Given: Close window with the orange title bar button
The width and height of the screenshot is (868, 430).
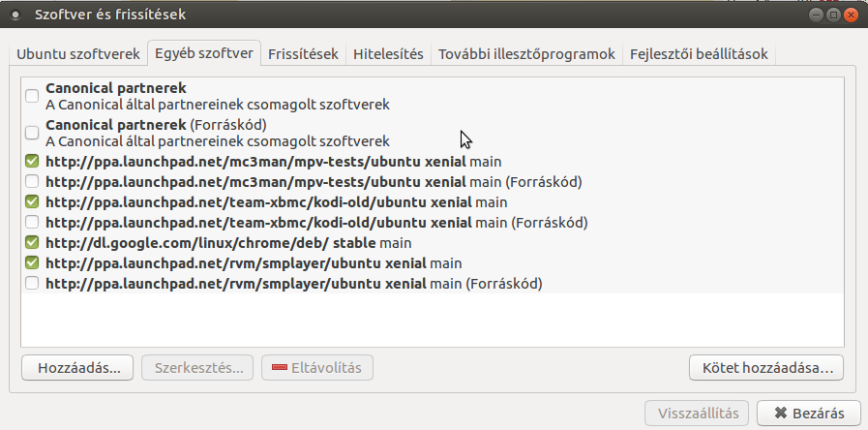Looking at the screenshot, I should [x=851, y=15].
